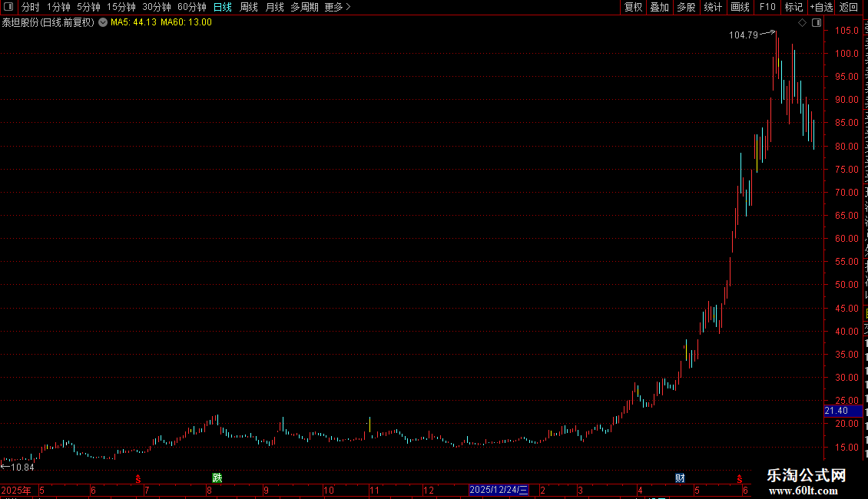Expand the 更多 periods menu

pyautogui.click(x=338, y=7)
